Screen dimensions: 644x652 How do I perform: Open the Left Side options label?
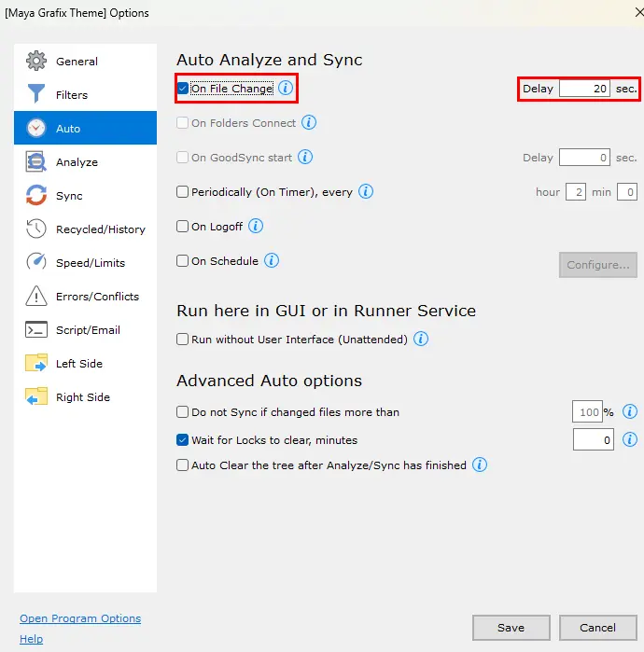click(79, 364)
